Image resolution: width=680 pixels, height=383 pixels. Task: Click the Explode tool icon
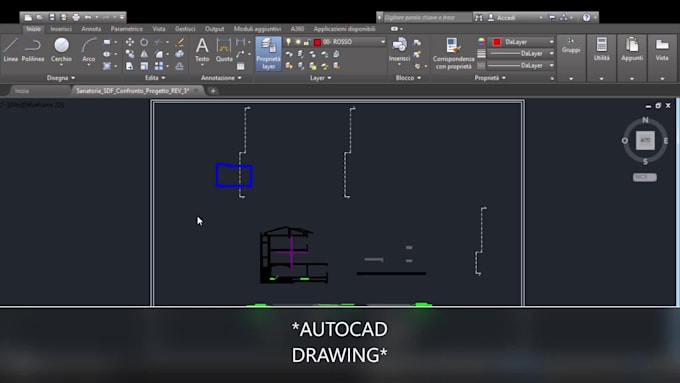(x=180, y=54)
